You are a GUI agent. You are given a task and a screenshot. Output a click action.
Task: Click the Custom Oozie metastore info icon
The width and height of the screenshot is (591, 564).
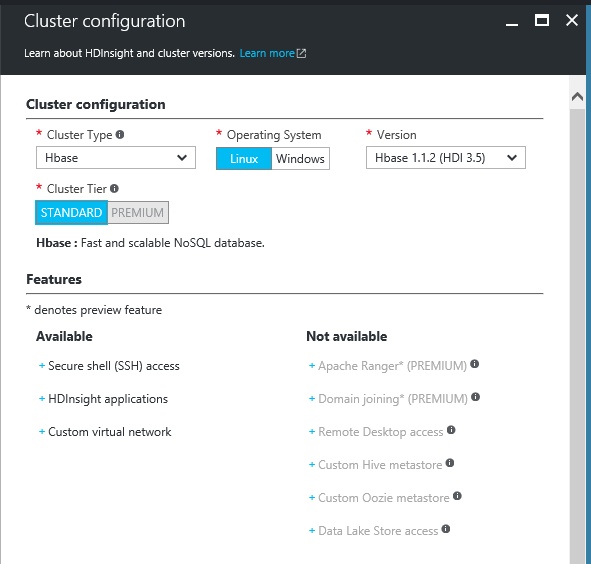pos(457,496)
